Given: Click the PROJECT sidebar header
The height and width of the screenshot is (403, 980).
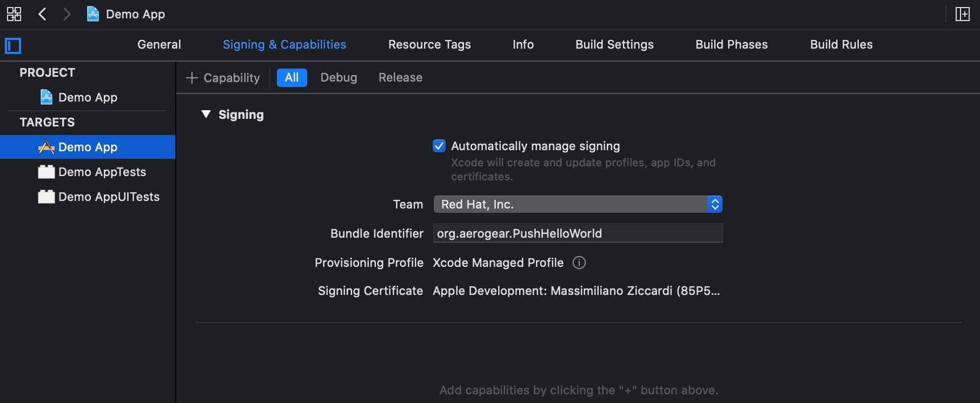Looking at the screenshot, I should click(x=48, y=72).
